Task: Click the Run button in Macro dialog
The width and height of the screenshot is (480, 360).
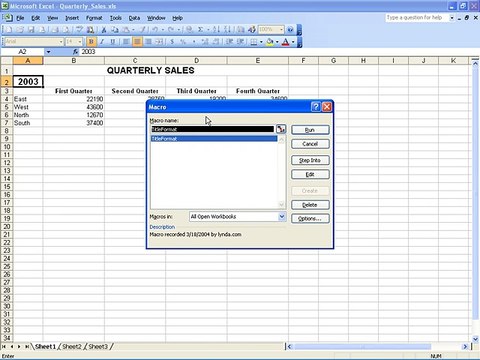Action: (310, 130)
